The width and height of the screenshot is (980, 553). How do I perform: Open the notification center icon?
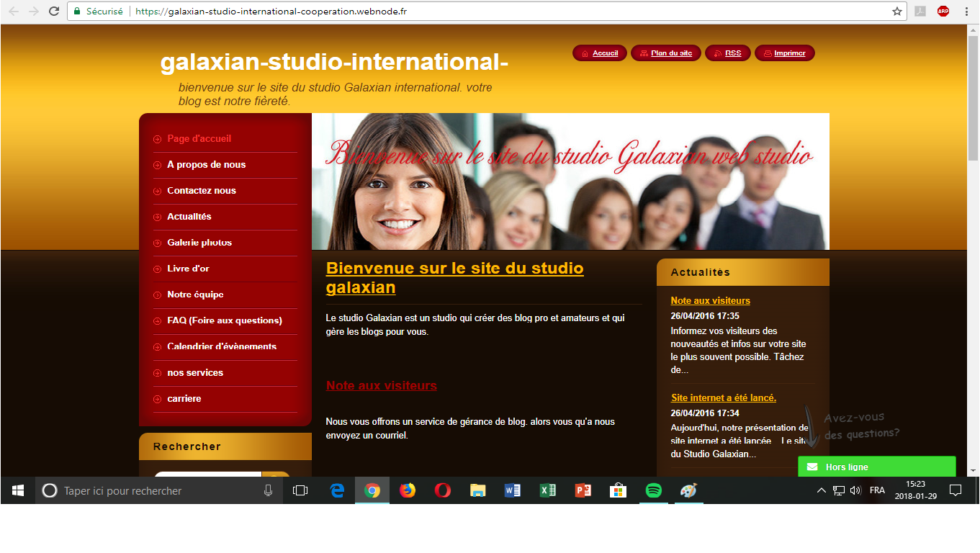tap(956, 490)
